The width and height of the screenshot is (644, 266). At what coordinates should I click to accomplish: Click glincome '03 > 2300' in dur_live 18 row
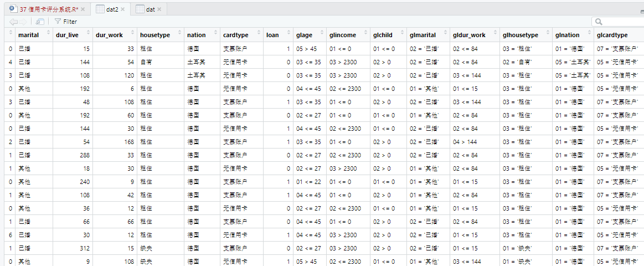point(348,168)
